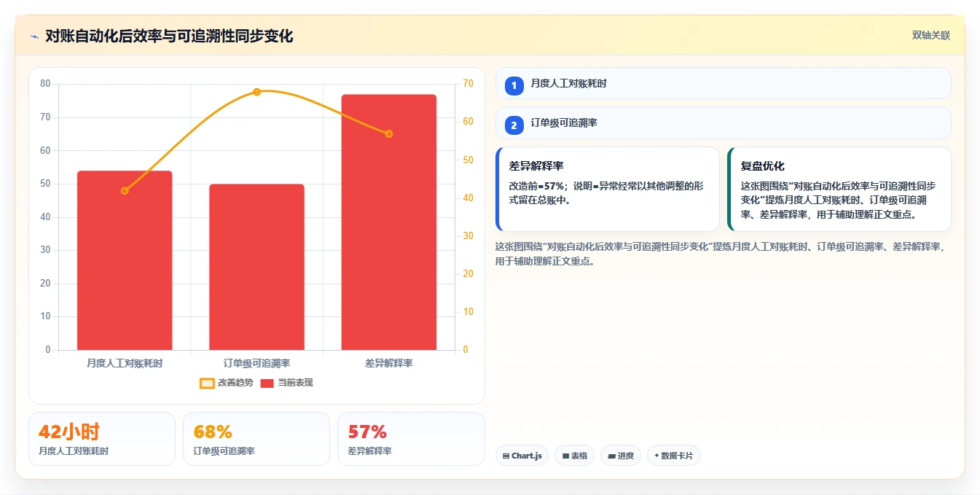Select list item 1 月度人工对账耗时
980x495 pixels.
click(x=723, y=84)
